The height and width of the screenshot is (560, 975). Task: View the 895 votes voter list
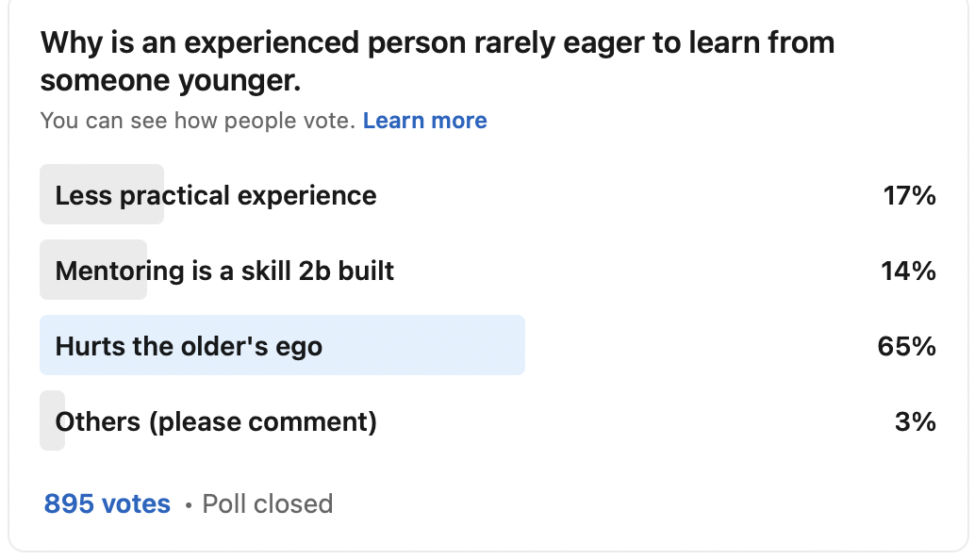click(107, 504)
